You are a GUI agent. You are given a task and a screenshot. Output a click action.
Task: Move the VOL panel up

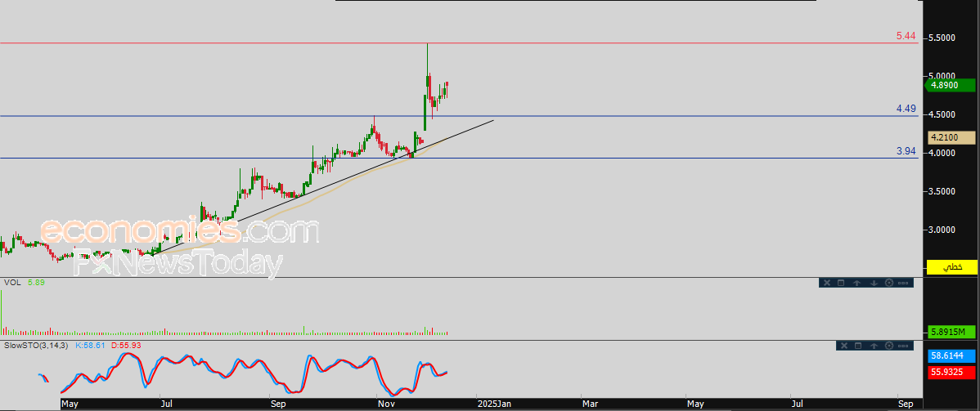(x=857, y=283)
